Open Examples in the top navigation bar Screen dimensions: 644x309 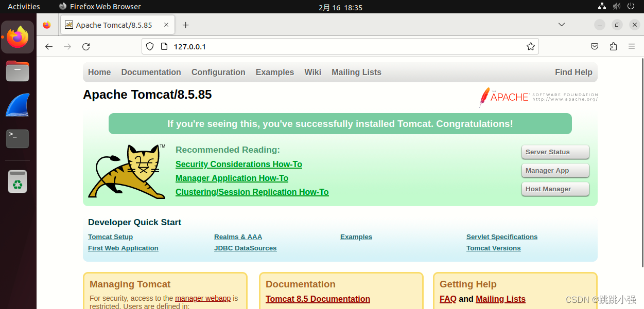coord(275,72)
